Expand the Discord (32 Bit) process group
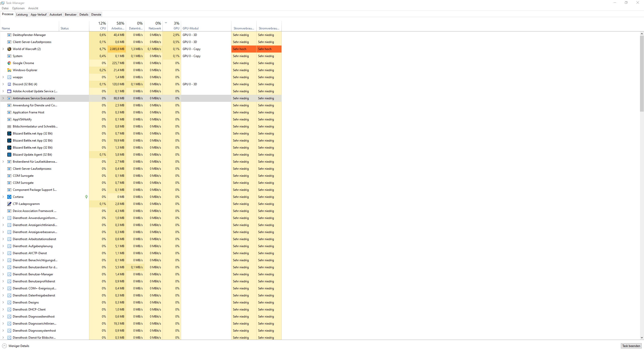Screen dimensions: 644x352 [x=3, y=84]
